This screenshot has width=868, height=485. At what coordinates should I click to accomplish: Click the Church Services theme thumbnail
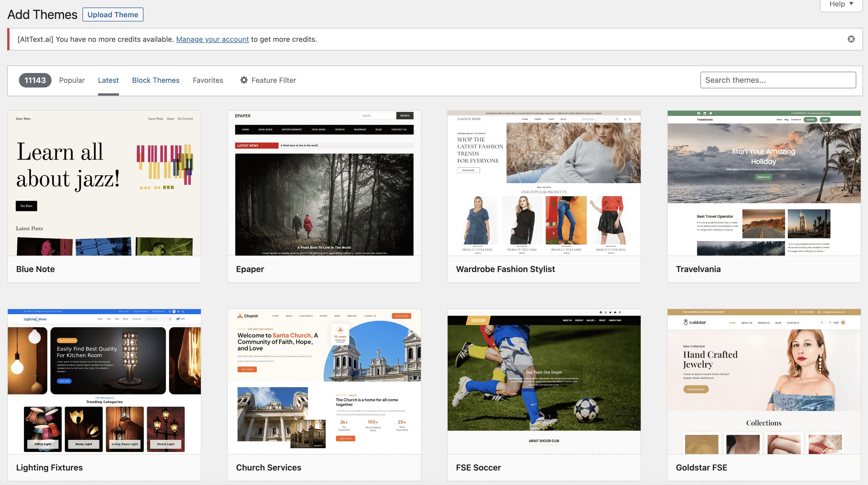coord(324,381)
